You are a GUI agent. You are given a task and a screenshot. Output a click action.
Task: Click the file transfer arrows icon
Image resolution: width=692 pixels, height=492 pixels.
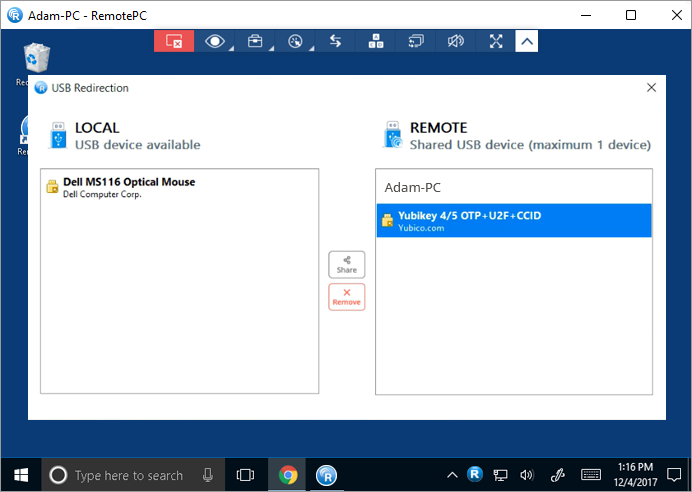(335, 41)
